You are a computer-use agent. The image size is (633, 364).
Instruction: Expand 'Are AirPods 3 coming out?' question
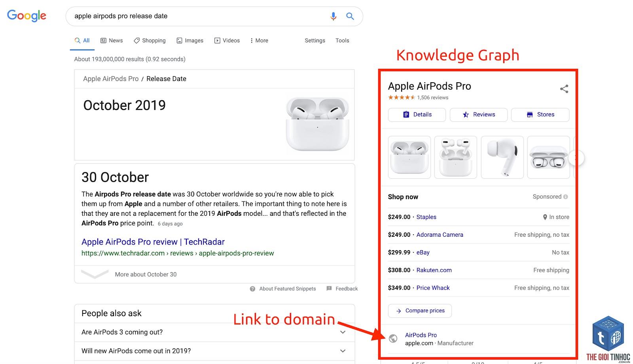click(x=214, y=332)
